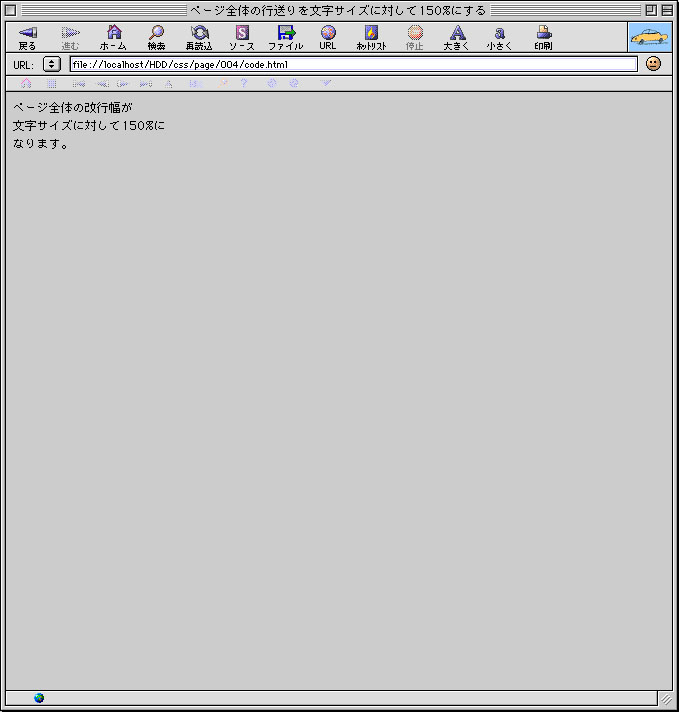Click the first-page arrow in link bar
Screen dimensions: 679x712
point(79,84)
